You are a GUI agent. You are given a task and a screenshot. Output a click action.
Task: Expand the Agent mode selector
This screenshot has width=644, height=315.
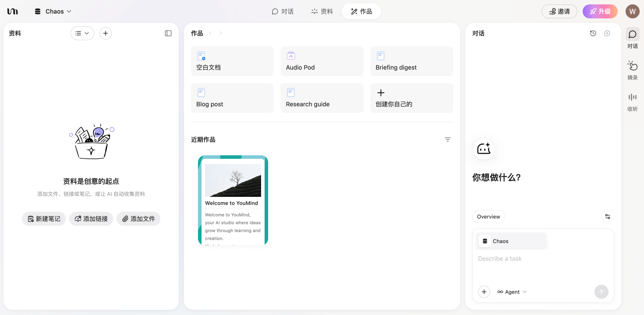512,292
